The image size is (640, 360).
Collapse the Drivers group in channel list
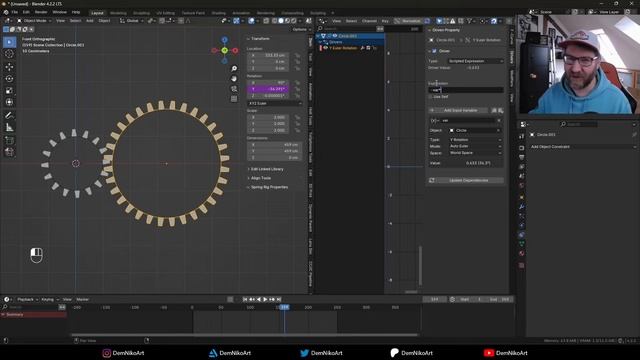click(x=321, y=42)
